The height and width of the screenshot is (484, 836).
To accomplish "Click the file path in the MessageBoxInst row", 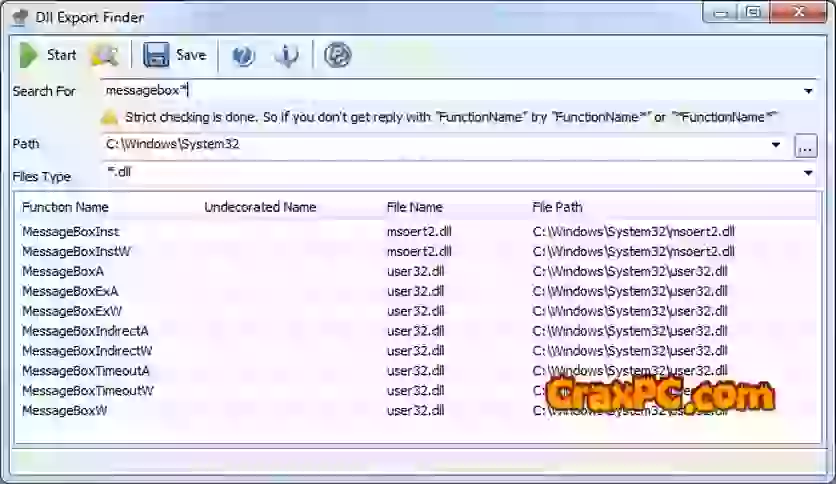I will (x=633, y=231).
